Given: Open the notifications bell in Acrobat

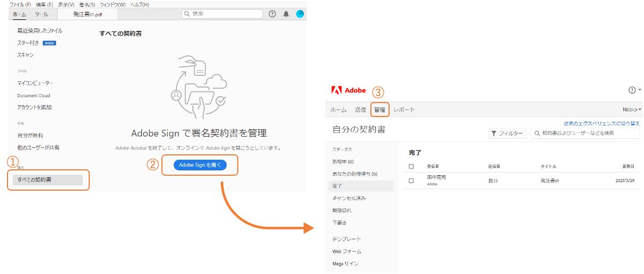Looking at the screenshot, I should coord(286,14).
